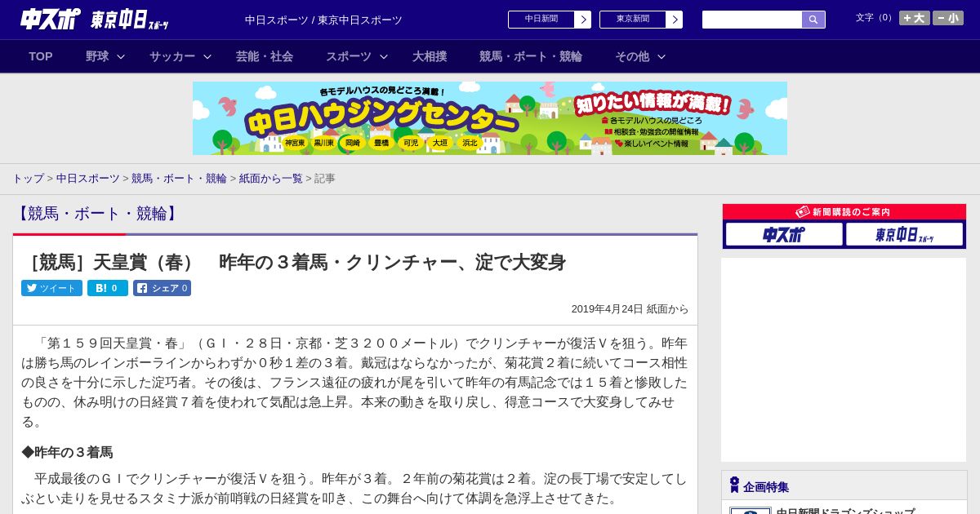Click the ドラゴンズショップ thumbnail image

point(751,511)
